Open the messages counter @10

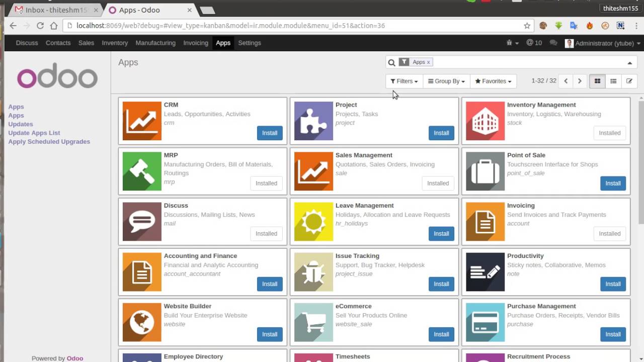(534, 43)
